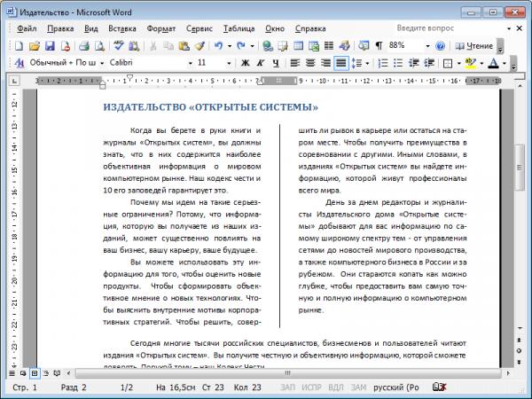The height and width of the screenshot is (399, 532).
Task: Open the Таблица menu
Action: 239,28
